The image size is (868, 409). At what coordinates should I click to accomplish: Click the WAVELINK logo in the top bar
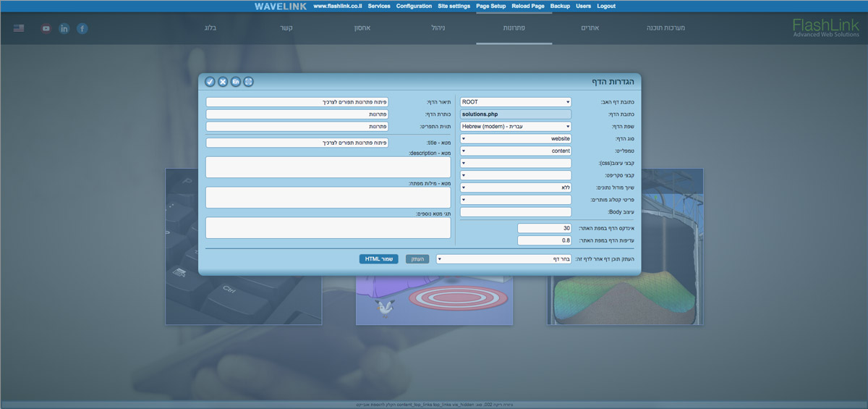(281, 6)
